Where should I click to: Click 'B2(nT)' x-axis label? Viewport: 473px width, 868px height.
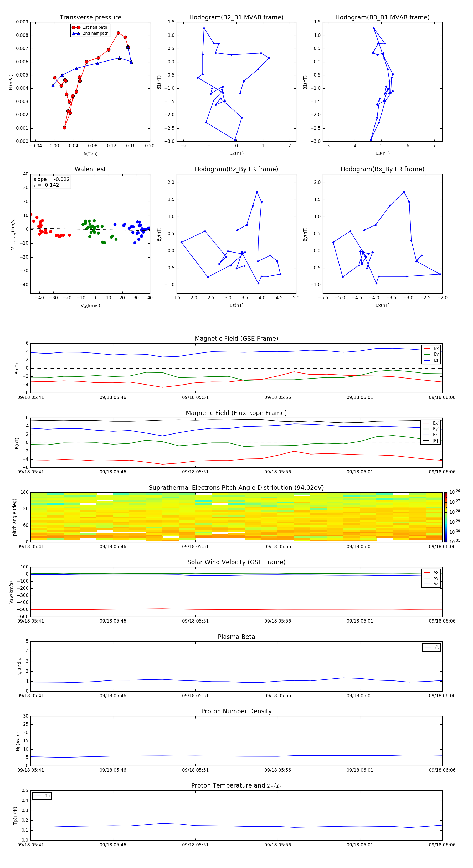click(236, 153)
